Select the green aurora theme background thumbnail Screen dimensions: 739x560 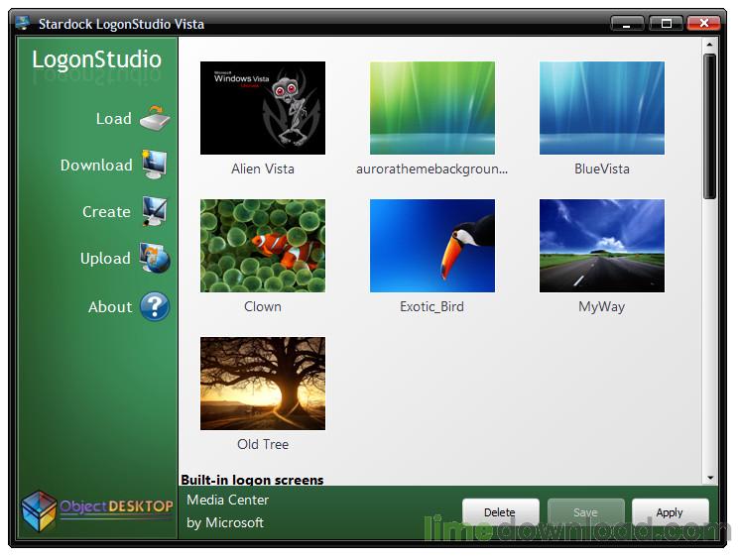(x=432, y=108)
